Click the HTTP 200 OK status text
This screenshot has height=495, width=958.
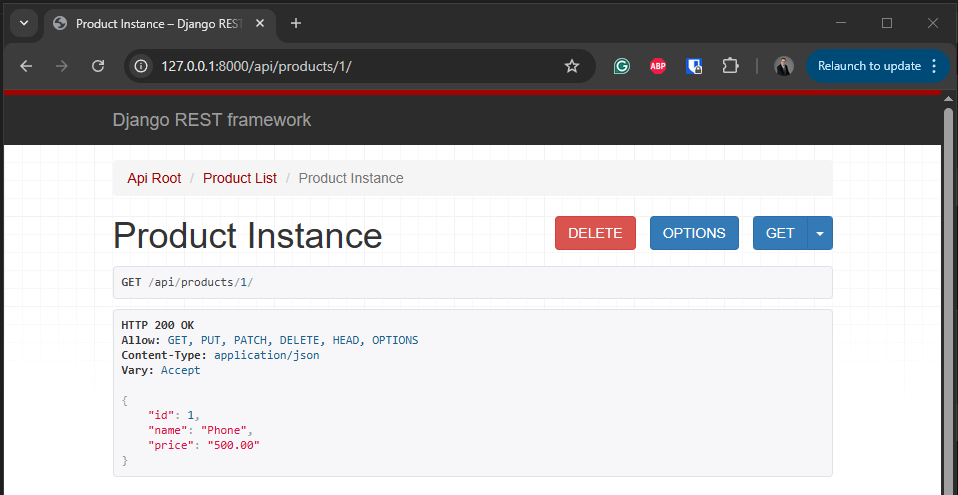point(158,325)
